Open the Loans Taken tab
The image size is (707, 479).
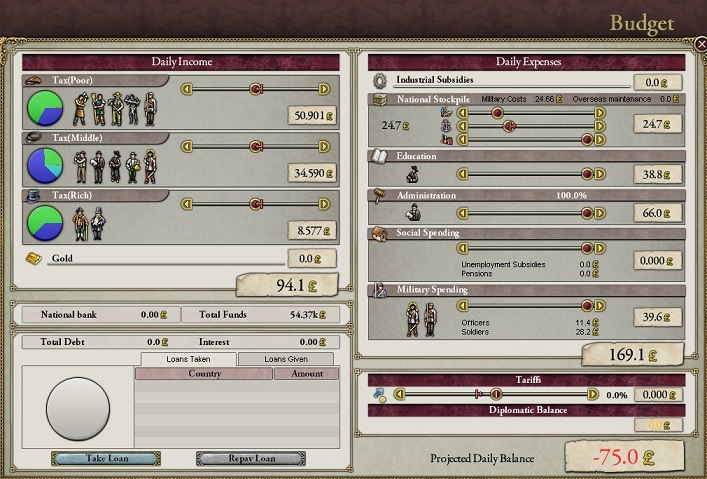[x=188, y=359]
